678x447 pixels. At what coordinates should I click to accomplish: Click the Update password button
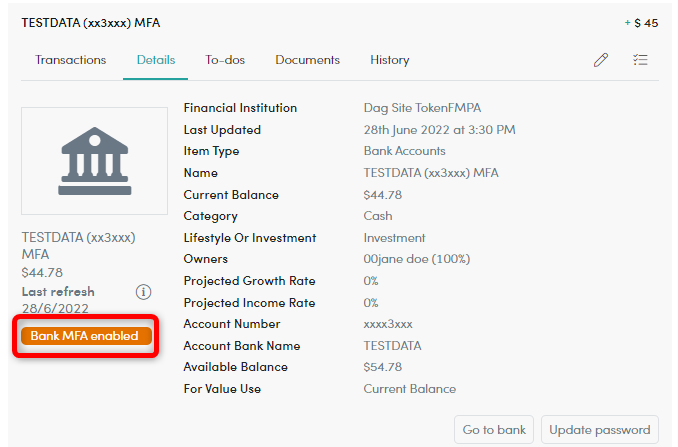tap(600, 430)
